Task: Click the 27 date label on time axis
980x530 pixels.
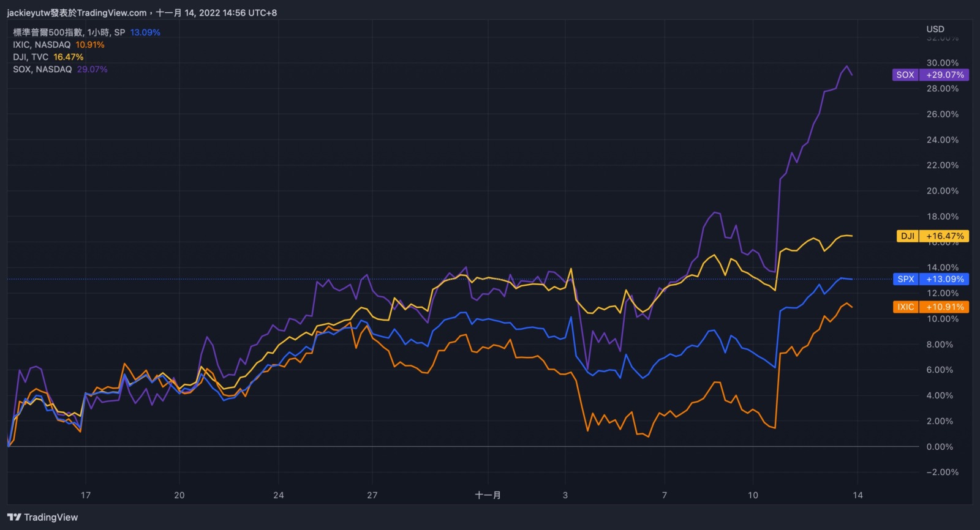Action: (x=372, y=495)
